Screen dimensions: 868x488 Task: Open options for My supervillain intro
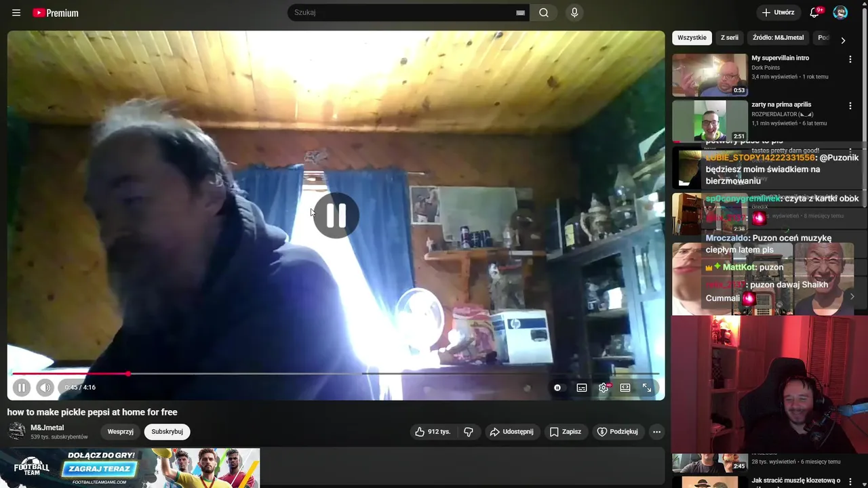pos(850,60)
